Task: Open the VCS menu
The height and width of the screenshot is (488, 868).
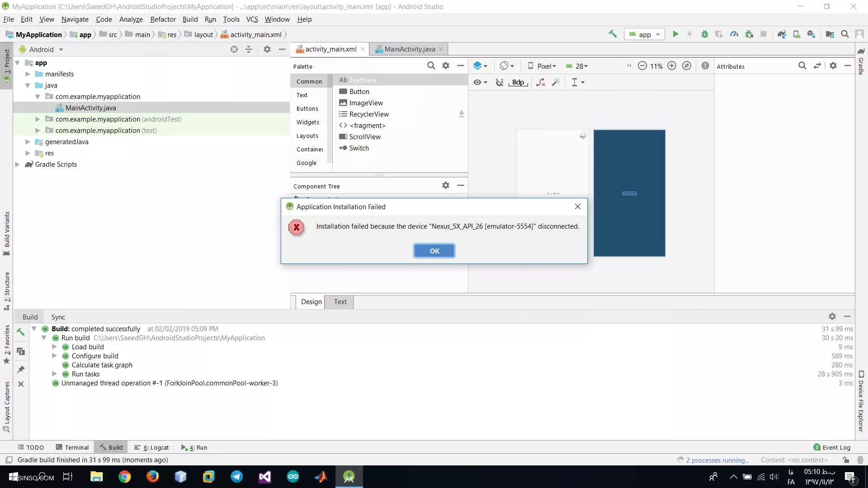Action: click(252, 19)
